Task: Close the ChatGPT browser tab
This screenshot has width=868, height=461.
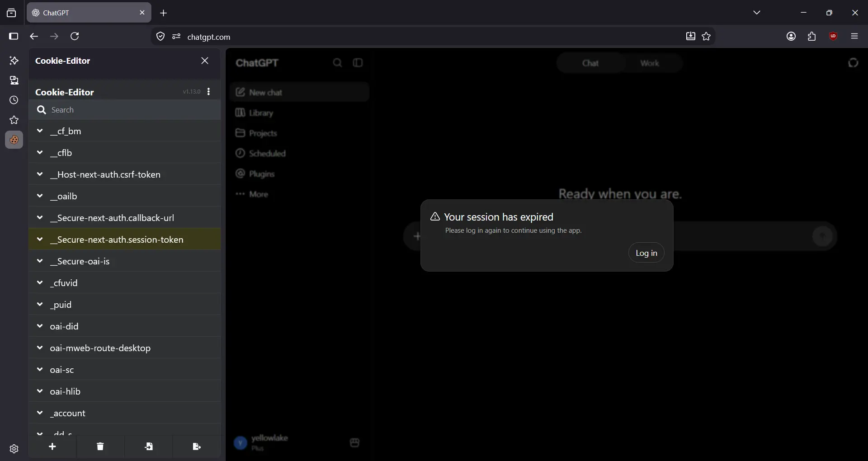Action: pyautogui.click(x=142, y=13)
